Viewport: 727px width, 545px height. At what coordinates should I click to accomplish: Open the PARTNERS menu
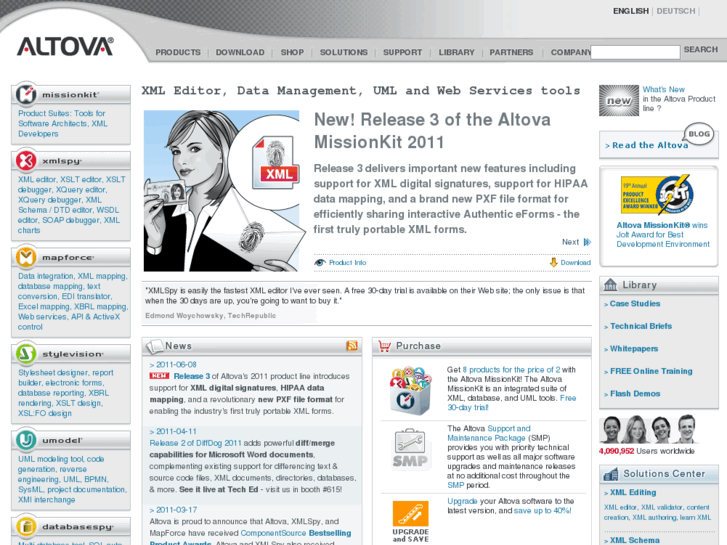pos(511,52)
